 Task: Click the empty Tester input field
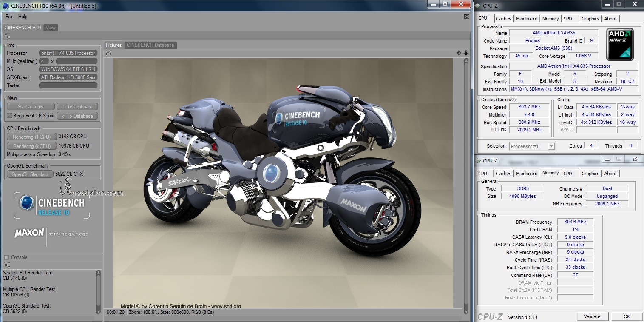click(x=68, y=85)
